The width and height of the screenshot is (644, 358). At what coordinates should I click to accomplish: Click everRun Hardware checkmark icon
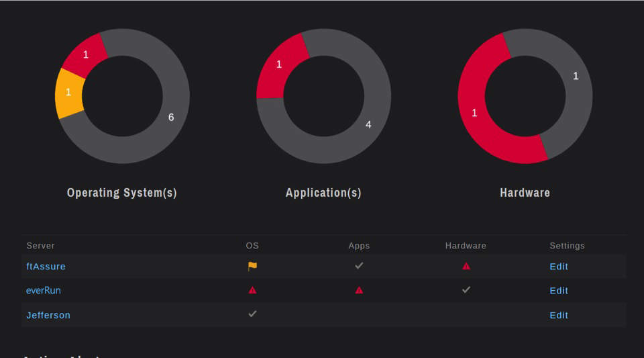(466, 290)
